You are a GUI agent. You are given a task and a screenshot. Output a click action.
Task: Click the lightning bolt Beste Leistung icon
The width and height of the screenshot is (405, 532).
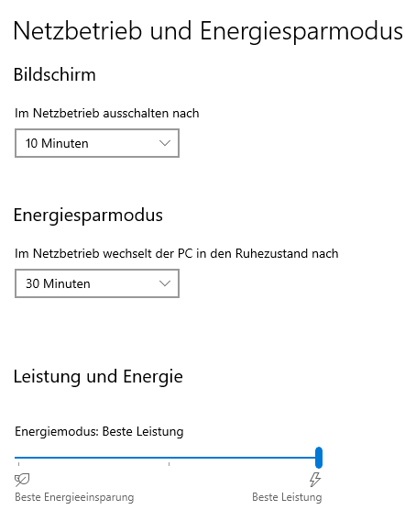click(315, 480)
